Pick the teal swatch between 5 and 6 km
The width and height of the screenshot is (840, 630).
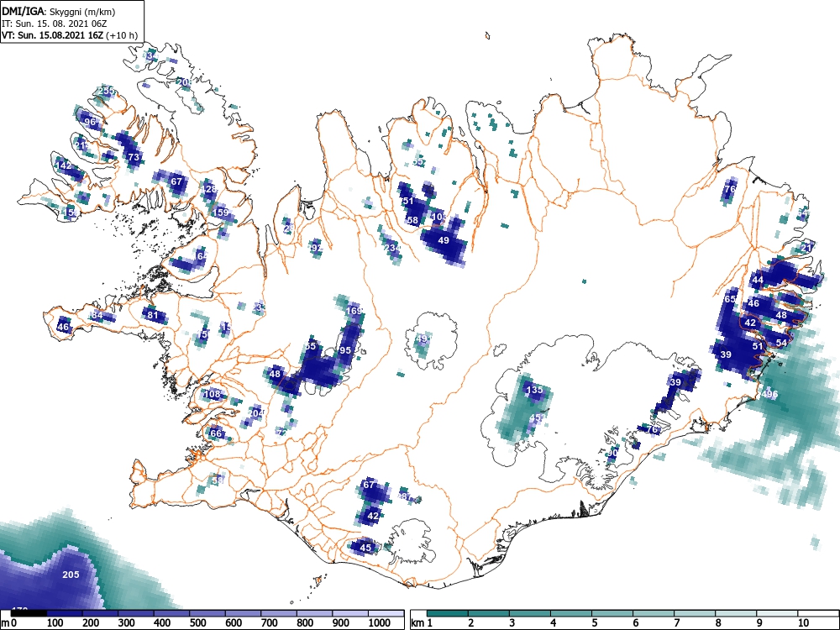pyautogui.click(x=612, y=613)
